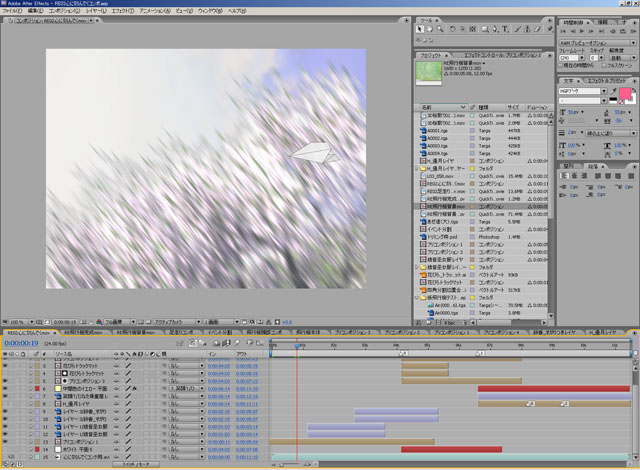Select the Pen tool
640x470 pixels.
(495, 29)
